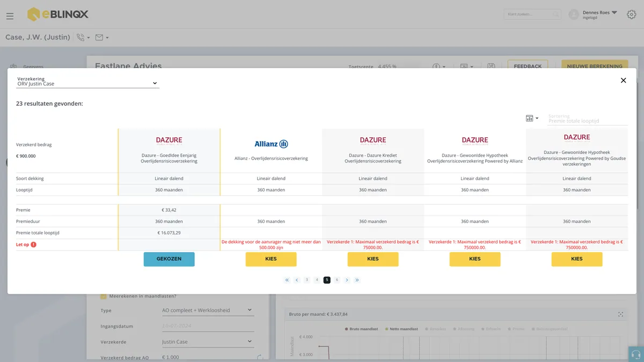Open the column view icon menu above results

point(532,118)
